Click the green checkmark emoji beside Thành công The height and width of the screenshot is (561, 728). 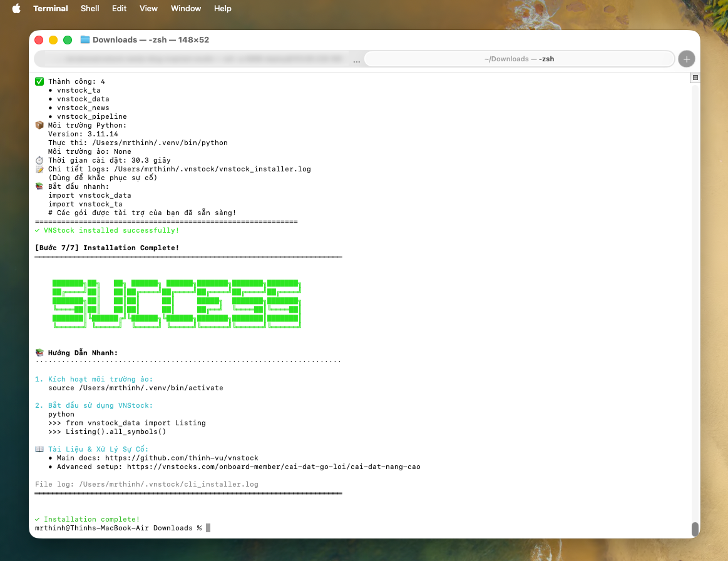pos(39,81)
